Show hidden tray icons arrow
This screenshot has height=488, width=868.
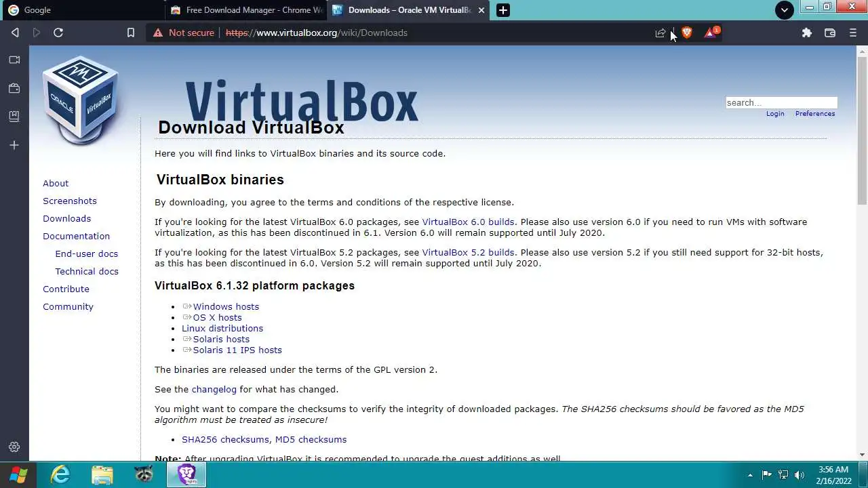coord(750,475)
